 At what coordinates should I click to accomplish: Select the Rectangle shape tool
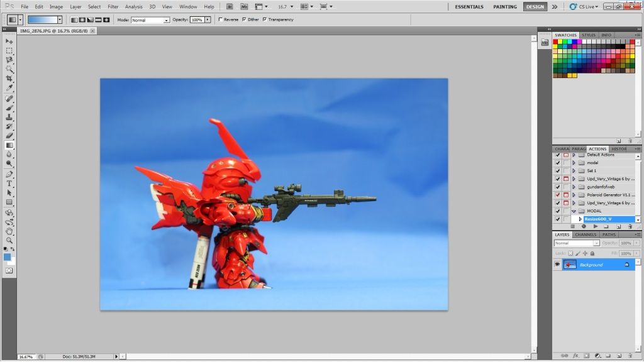(x=9, y=202)
